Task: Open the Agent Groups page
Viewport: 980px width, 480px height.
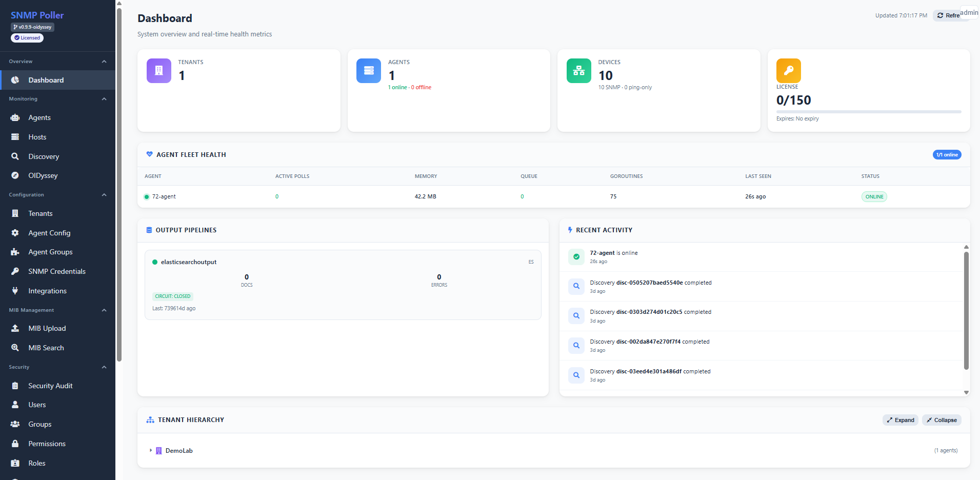Action: [50, 251]
